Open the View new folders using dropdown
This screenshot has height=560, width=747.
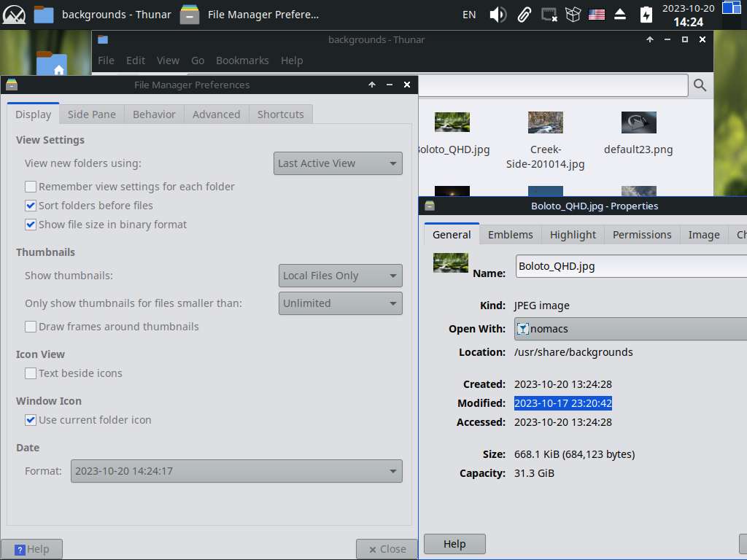click(x=338, y=163)
